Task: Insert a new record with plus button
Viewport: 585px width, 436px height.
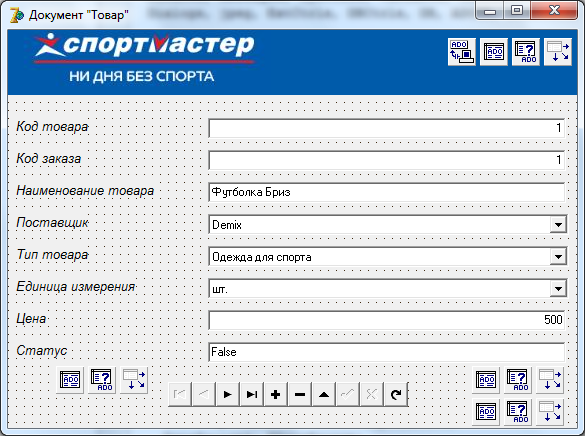Action: 276,394
